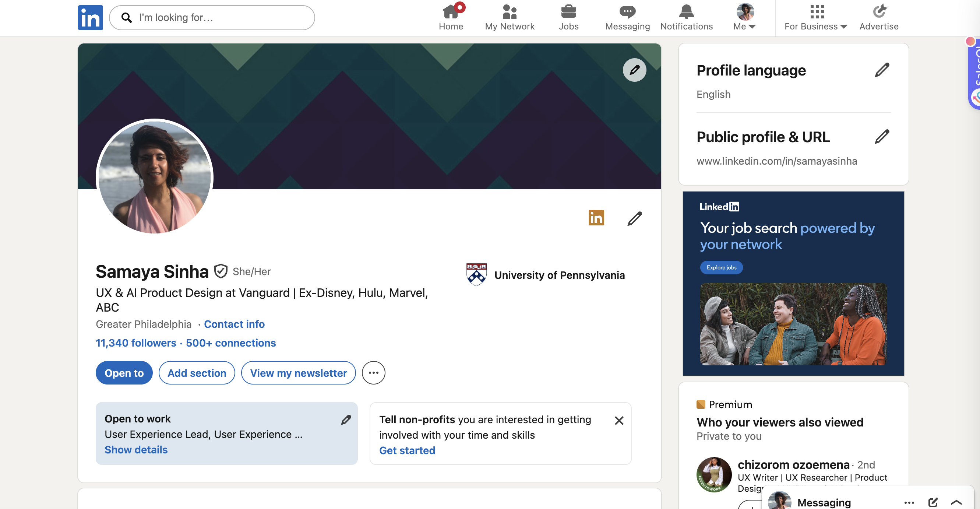Open the Contact info link
Viewport: 980px width, 509px height.
[235, 324]
